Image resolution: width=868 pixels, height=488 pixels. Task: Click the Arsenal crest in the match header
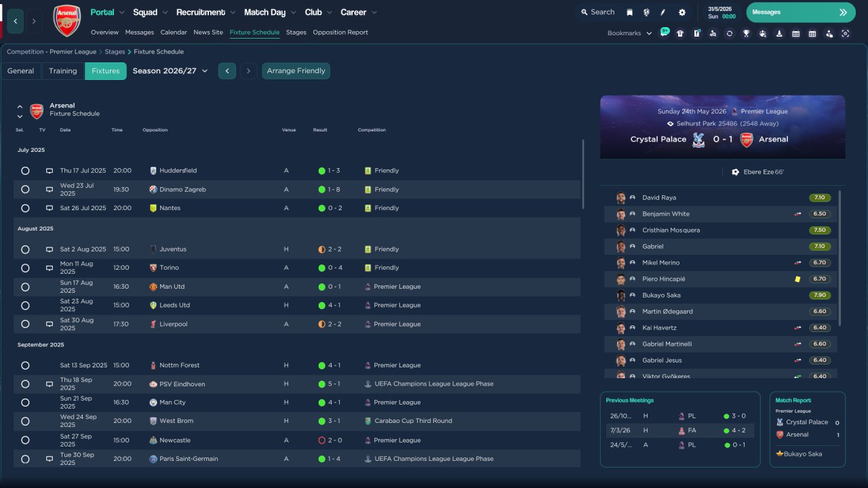point(746,140)
